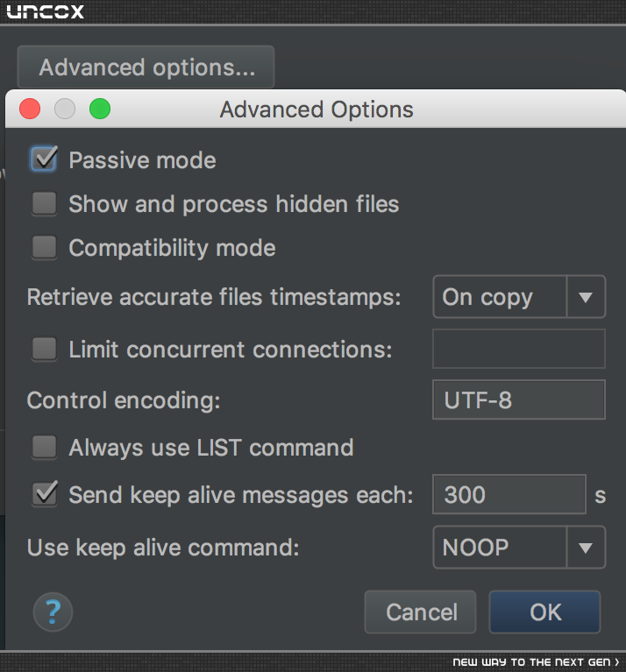Enable Compatibility mode checkbox
This screenshot has height=672, width=626.
(x=44, y=247)
